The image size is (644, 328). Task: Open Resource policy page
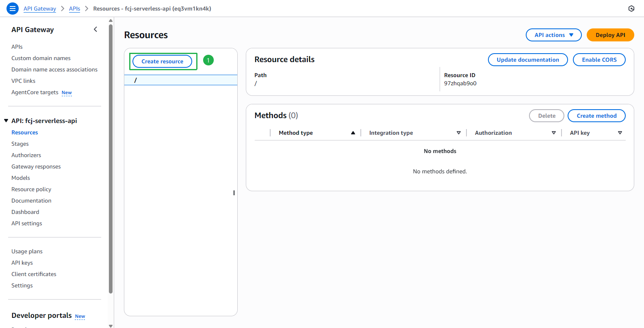pyautogui.click(x=31, y=189)
